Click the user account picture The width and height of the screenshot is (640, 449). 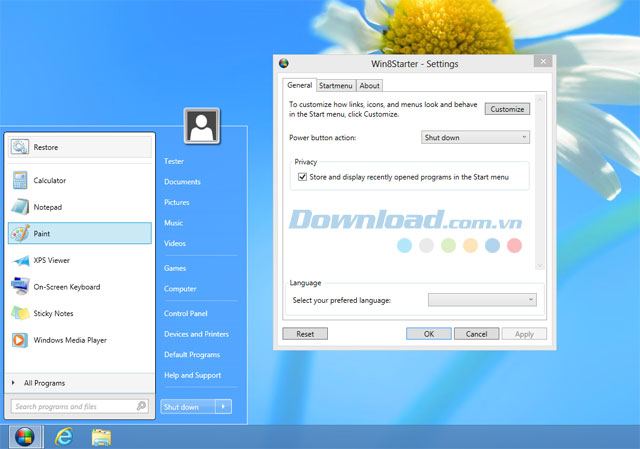click(x=203, y=127)
